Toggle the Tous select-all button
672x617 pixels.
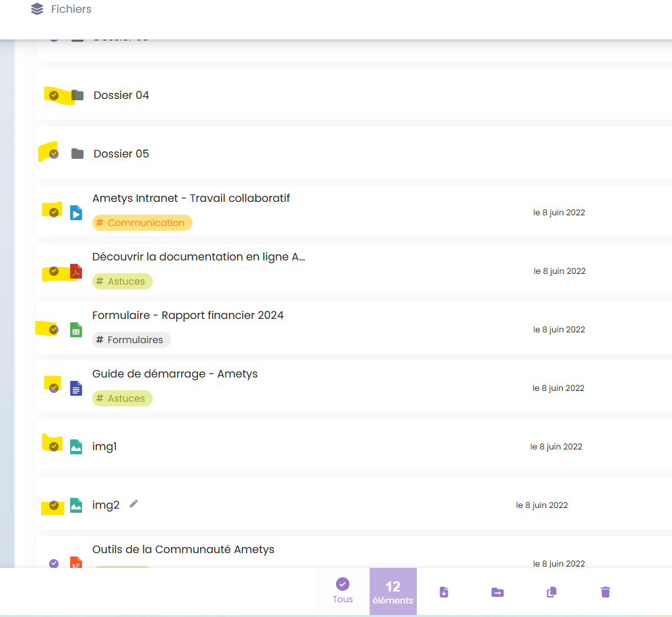pos(342,590)
